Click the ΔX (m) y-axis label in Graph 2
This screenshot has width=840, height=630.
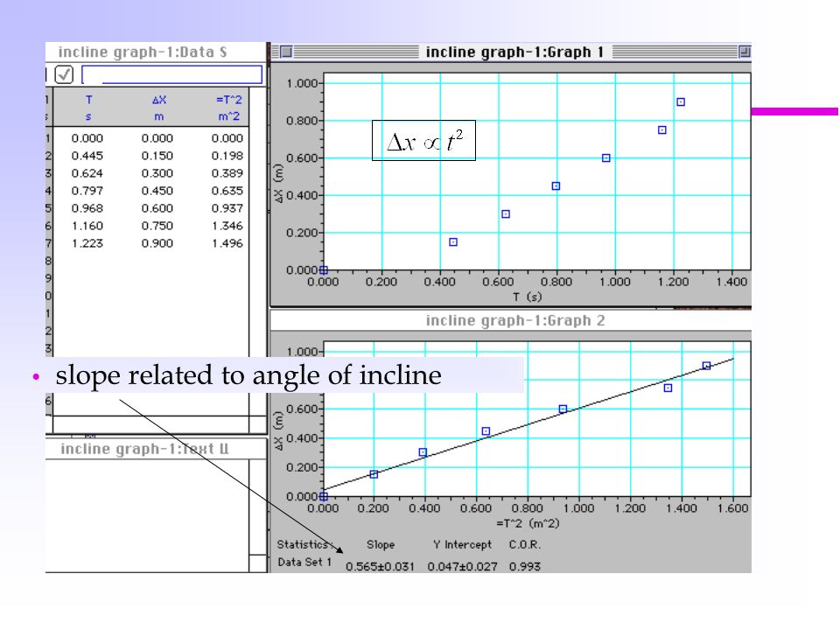[x=278, y=430]
